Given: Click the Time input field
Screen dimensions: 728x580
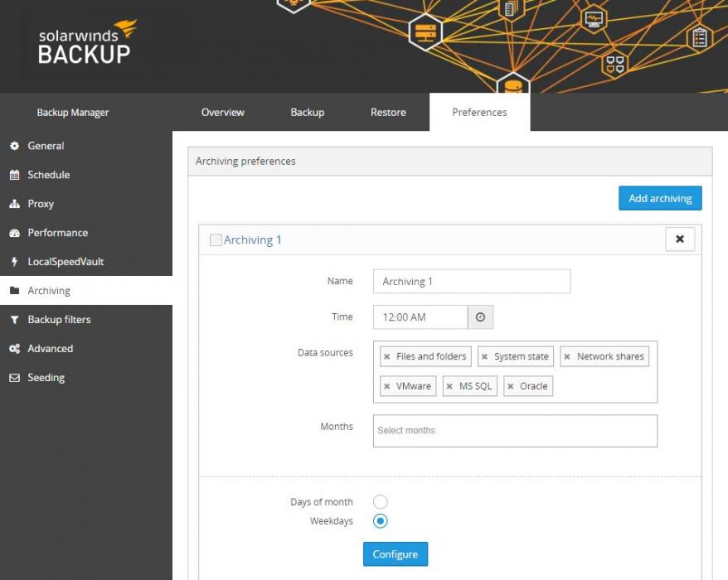Looking at the screenshot, I should click(x=420, y=317).
